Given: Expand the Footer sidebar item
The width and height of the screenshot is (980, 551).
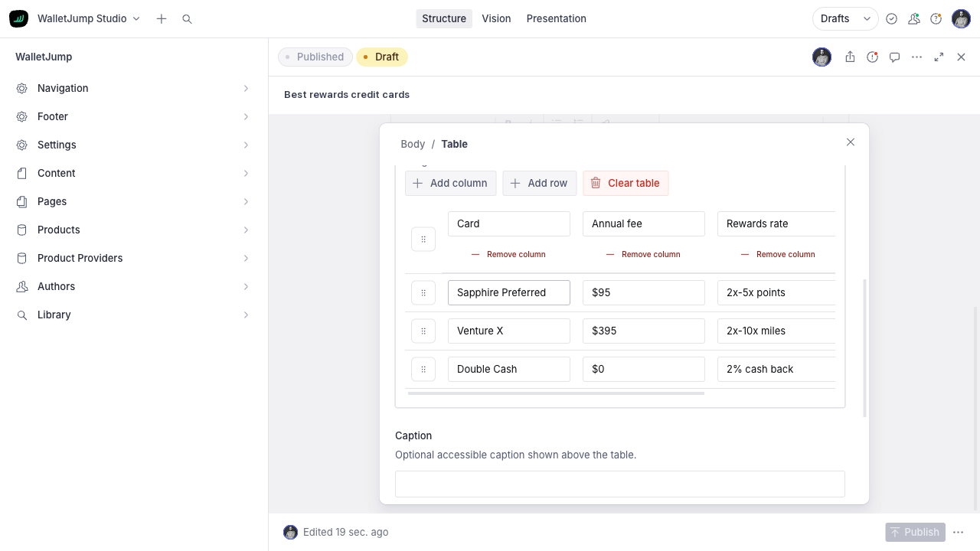Looking at the screenshot, I should pyautogui.click(x=134, y=116).
